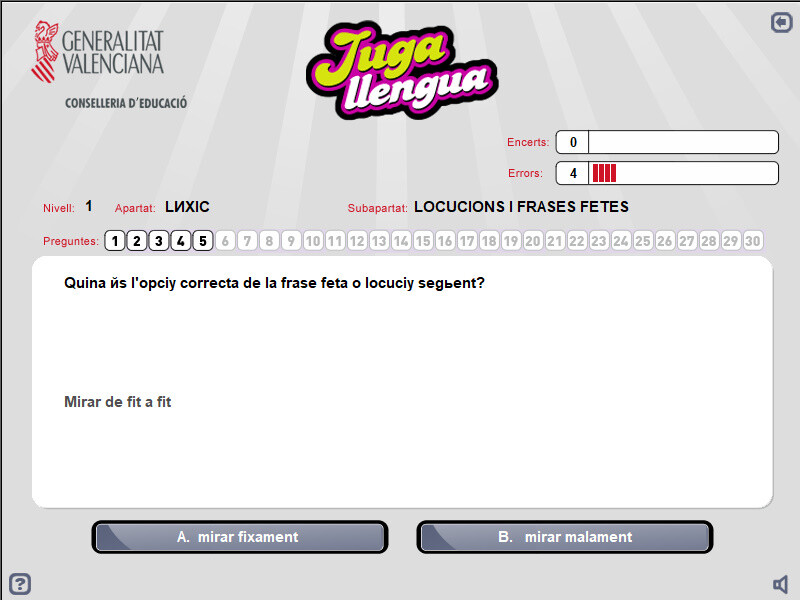
Task: Mute sound with the speaker icon
Action: tap(781, 584)
